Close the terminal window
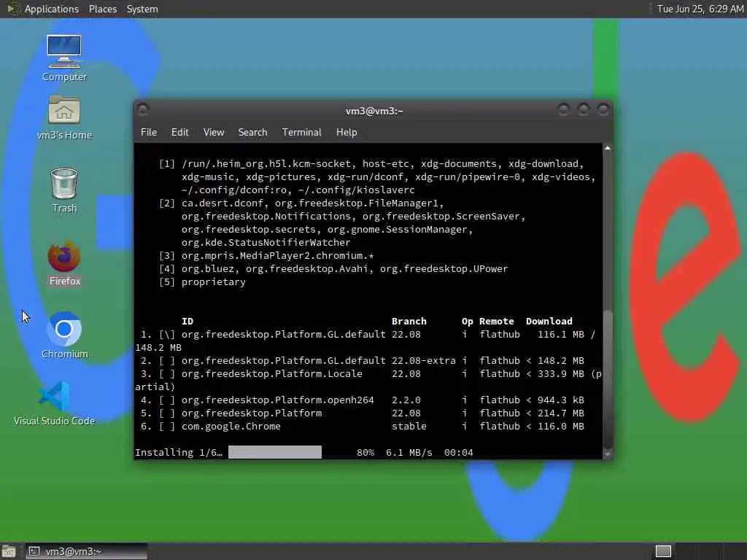The image size is (747, 560). pos(603,110)
